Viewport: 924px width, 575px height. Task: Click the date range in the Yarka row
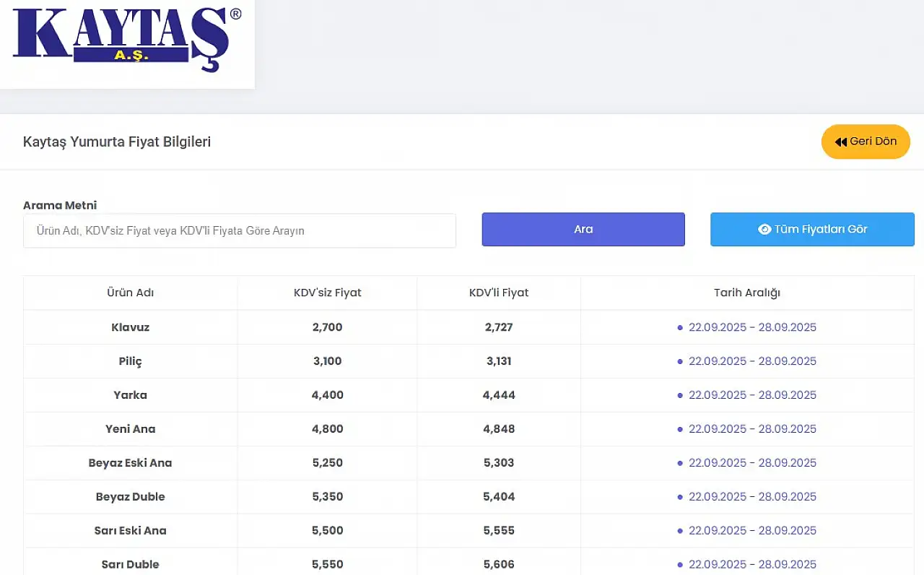coord(752,395)
